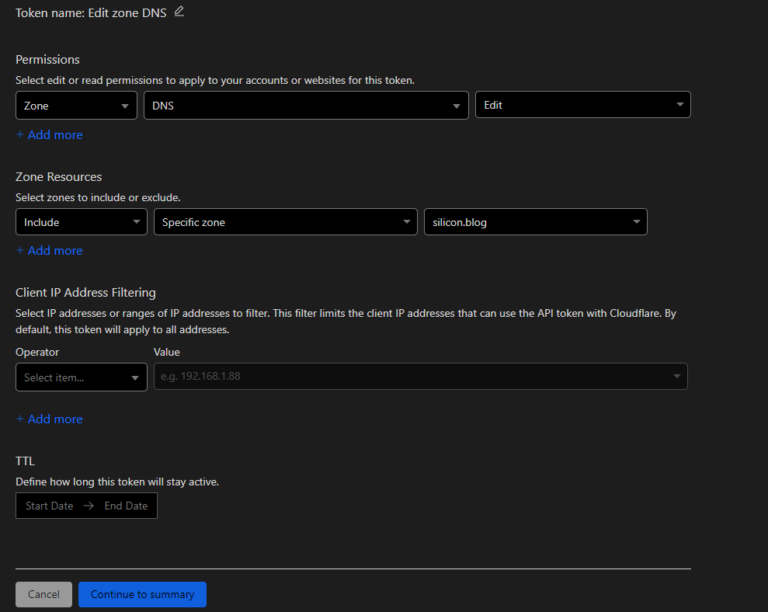This screenshot has height=612, width=768.
Task: Click the caret at the Value field's right end
Action: pyautogui.click(x=677, y=377)
